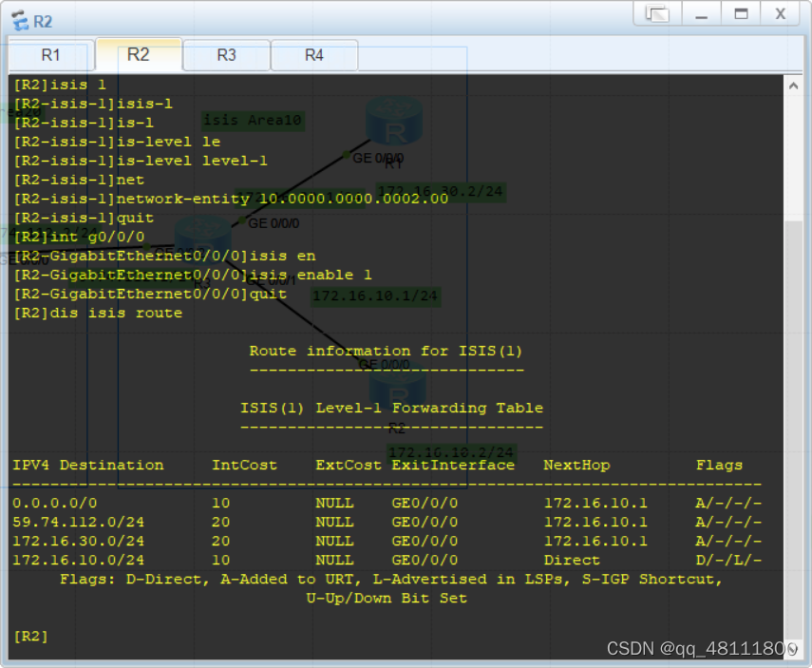Screen dimensions: 812x668
Task: Click the R2 application icon in title bar
Action: coord(20,21)
